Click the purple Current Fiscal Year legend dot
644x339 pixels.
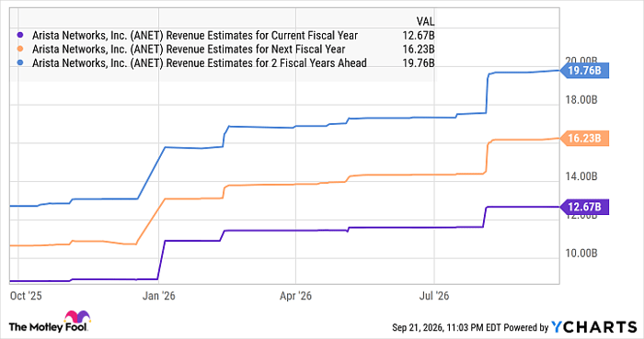point(20,35)
